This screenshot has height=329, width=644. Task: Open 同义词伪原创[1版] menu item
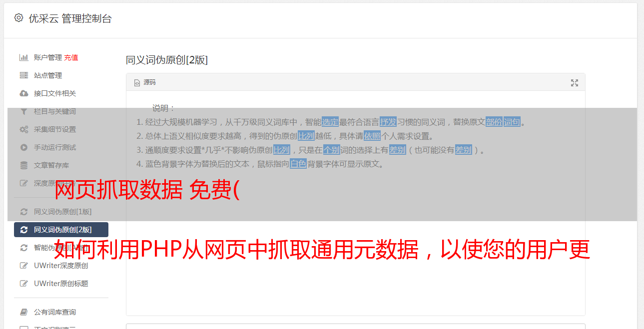click(61, 212)
